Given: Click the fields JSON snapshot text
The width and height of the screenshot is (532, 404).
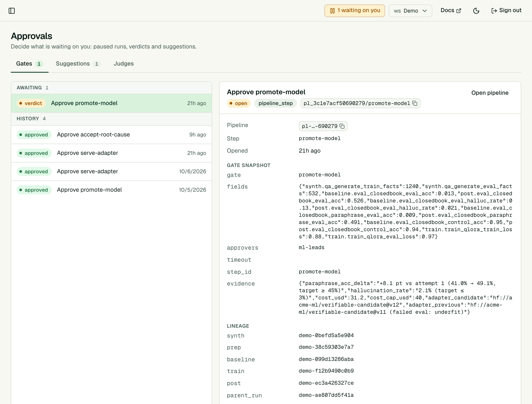Looking at the screenshot, I should (x=405, y=212).
